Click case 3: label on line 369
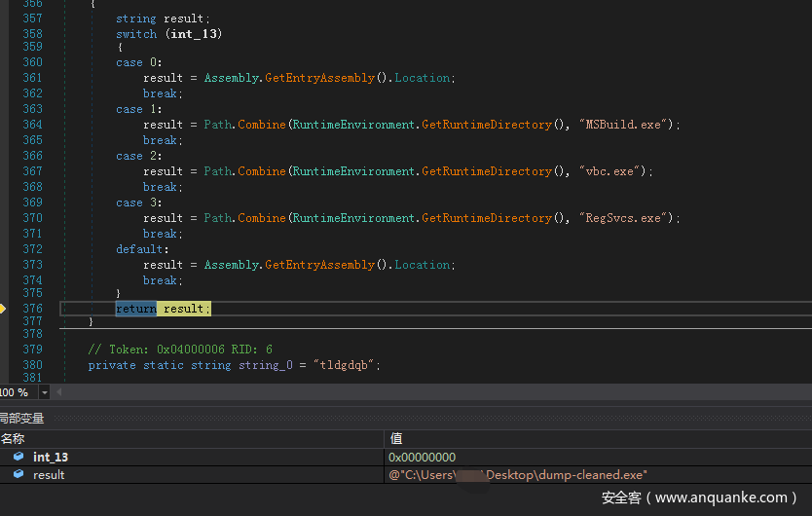This screenshot has height=516, width=812. pyautogui.click(x=139, y=203)
